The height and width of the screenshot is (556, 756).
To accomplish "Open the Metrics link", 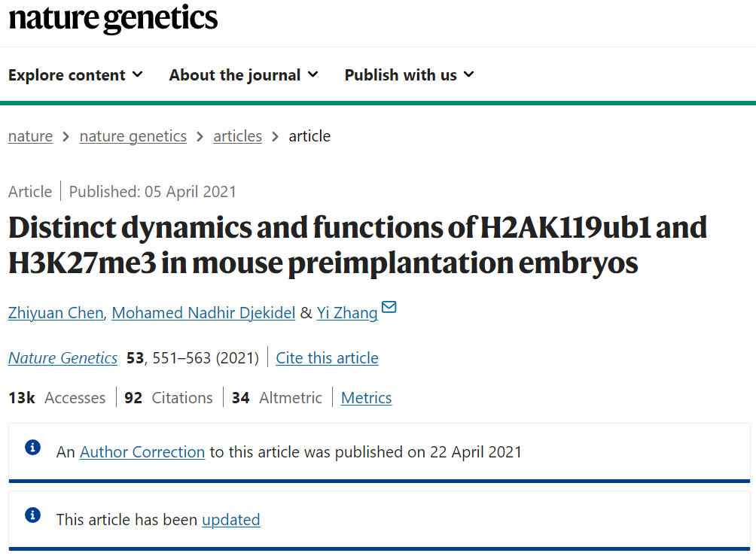I will (367, 398).
